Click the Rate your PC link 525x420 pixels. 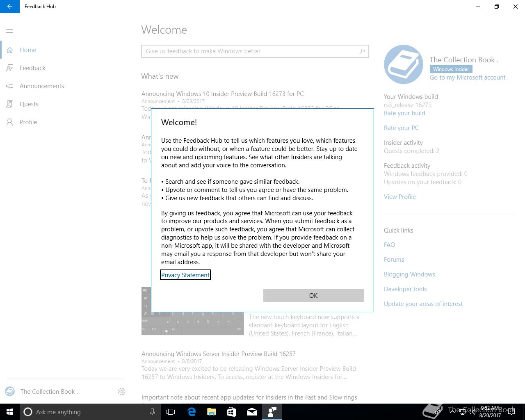[401, 128]
